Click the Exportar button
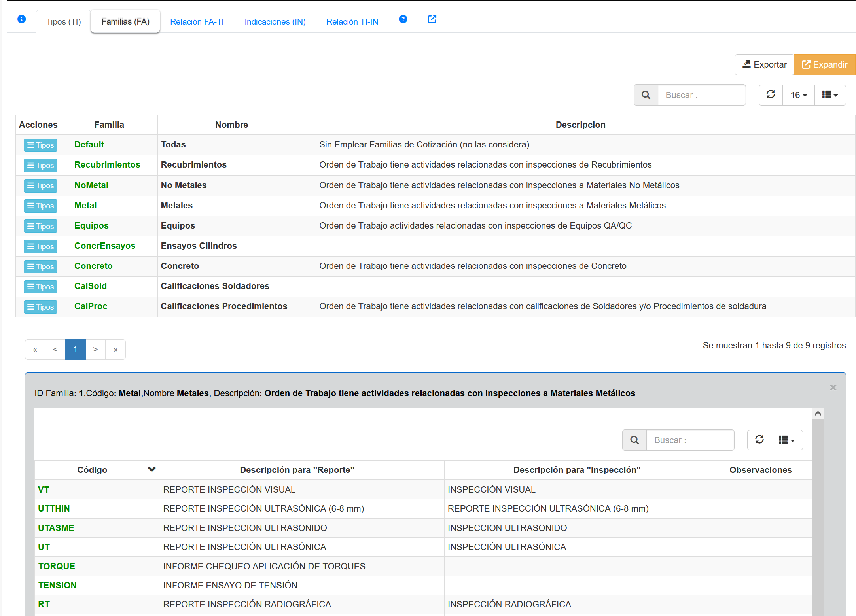The width and height of the screenshot is (856, 616). 764,64
